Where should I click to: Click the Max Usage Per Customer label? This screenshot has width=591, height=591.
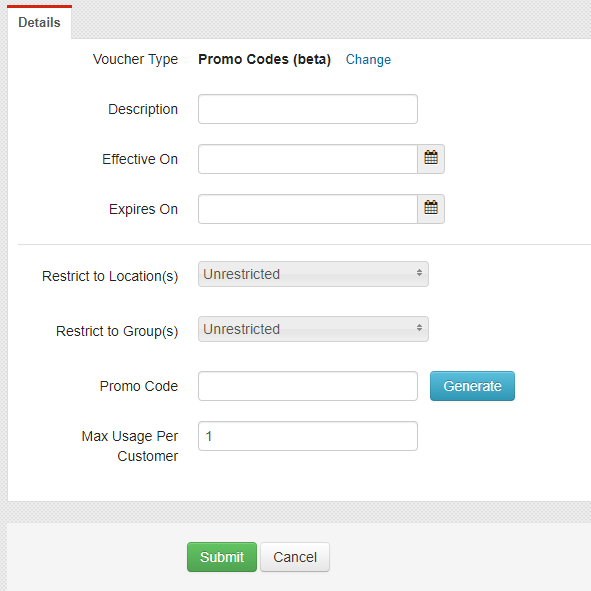point(130,446)
